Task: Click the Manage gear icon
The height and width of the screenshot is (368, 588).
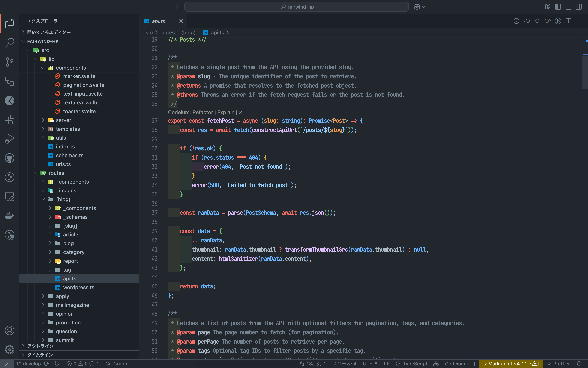Action: click(x=9, y=350)
